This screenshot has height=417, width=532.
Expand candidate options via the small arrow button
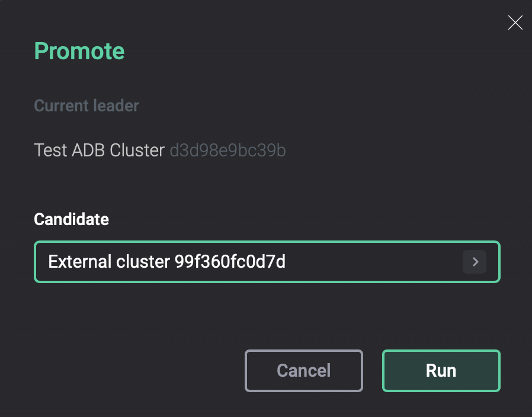475,262
